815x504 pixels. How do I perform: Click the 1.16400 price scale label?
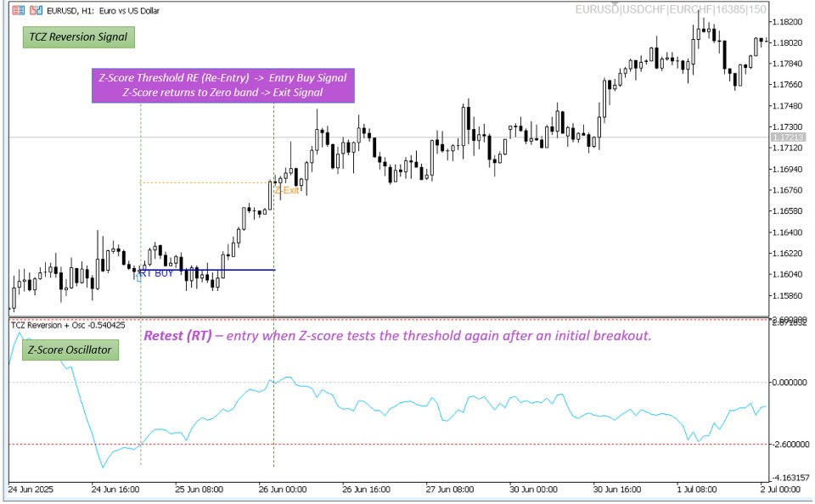pyautogui.click(x=788, y=232)
